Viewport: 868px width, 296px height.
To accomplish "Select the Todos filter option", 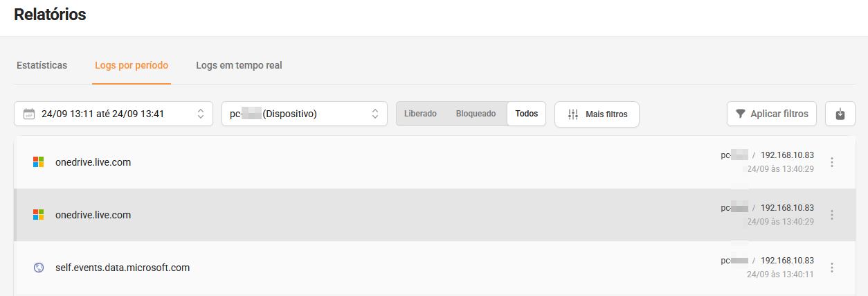I will point(526,114).
